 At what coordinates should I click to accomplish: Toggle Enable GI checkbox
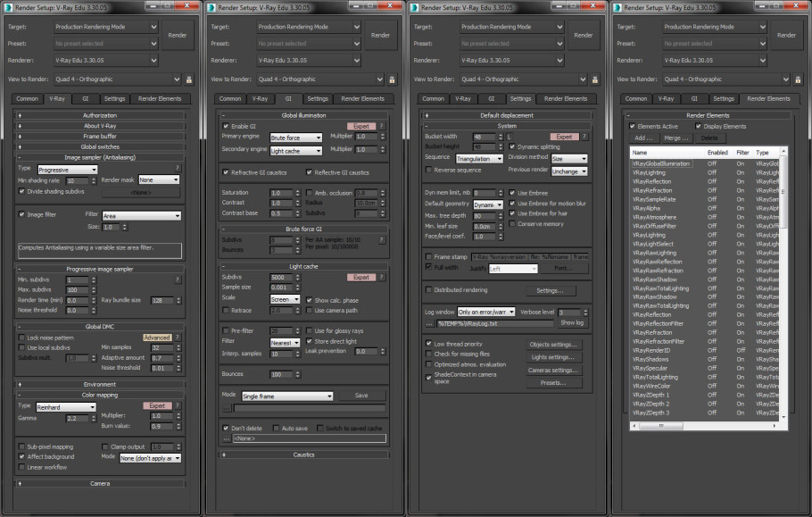pos(226,126)
